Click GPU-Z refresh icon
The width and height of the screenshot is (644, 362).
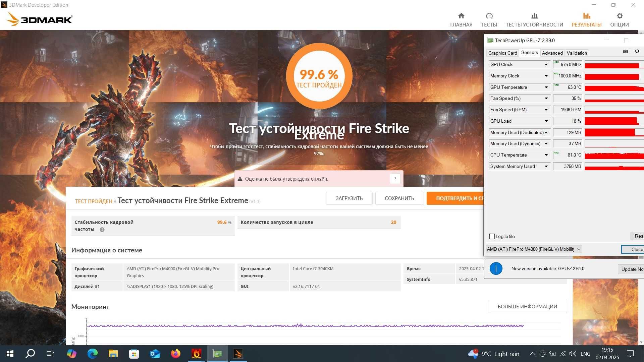(637, 51)
